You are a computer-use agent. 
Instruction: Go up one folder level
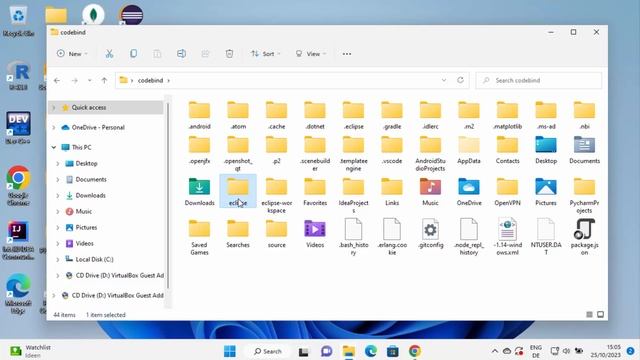[x=104, y=80]
